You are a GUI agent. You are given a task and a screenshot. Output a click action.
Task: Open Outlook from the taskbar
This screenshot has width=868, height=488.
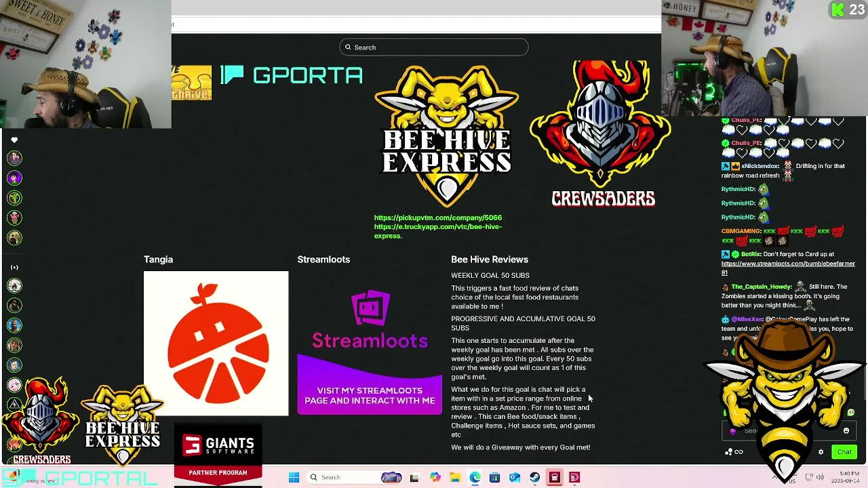[x=515, y=477]
